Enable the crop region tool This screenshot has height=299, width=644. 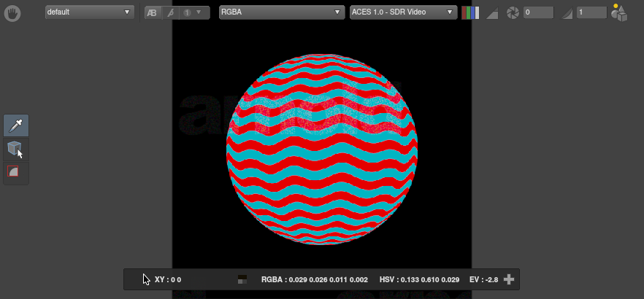(x=14, y=172)
